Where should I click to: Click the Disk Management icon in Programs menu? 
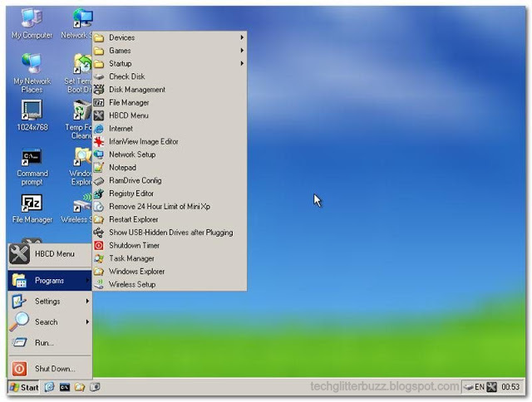pos(99,90)
